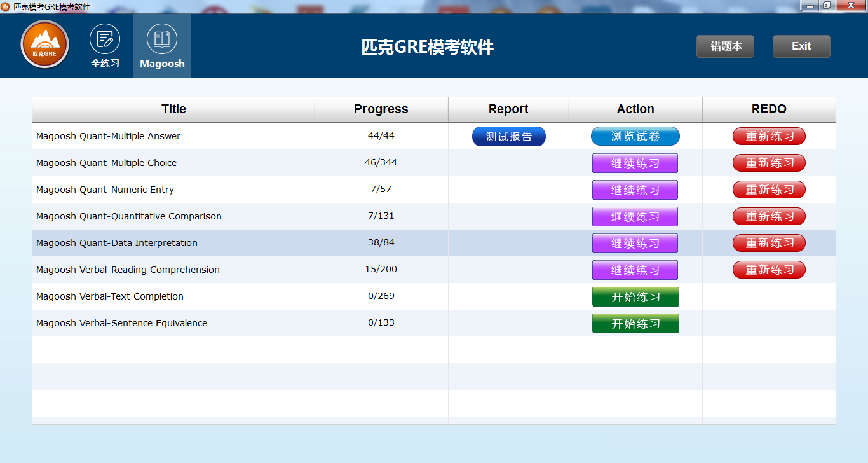
Task: Click 浏览试卷 for Quant-Multiple Answer
Action: (x=635, y=135)
